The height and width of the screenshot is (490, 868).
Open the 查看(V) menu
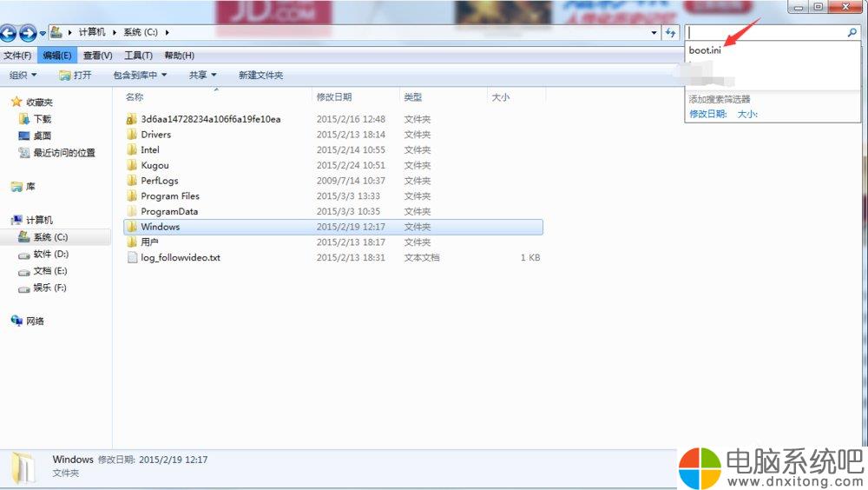(x=97, y=56)
